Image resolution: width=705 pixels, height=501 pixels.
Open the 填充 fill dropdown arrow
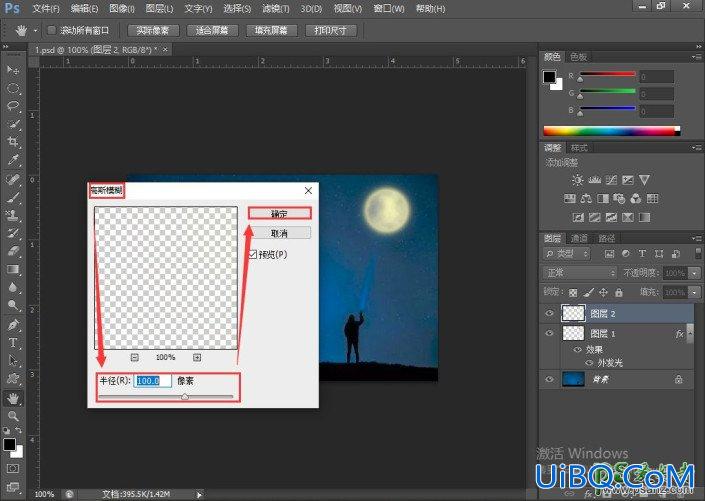pyautogui.click(x=696, y=293)
